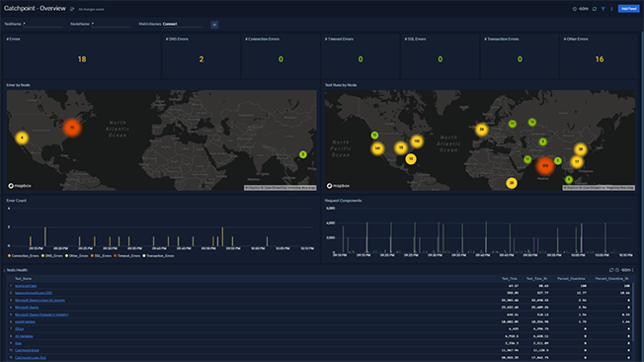Click the yellow West Coast cluster 4 on Error by Node map
The height and width of the screenshot is (362, 644).
tap(22, 137)
